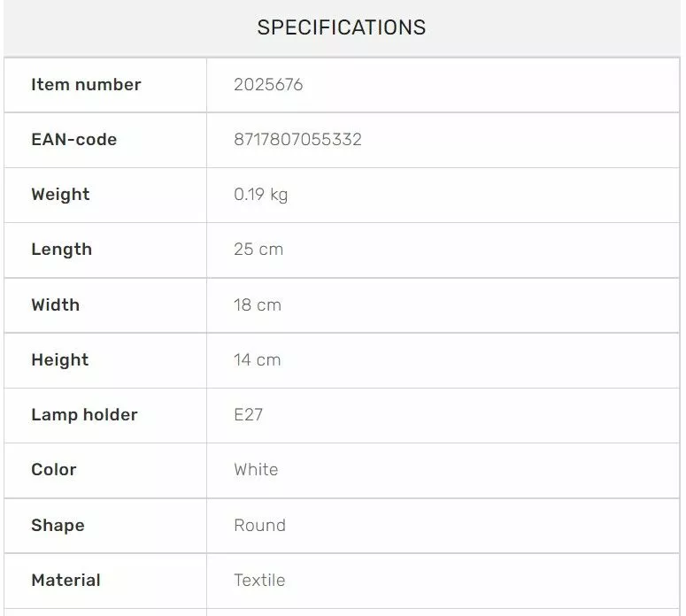Select the shape value Round
Viewport: 686px width, 616px height.
tap(259, 526)
